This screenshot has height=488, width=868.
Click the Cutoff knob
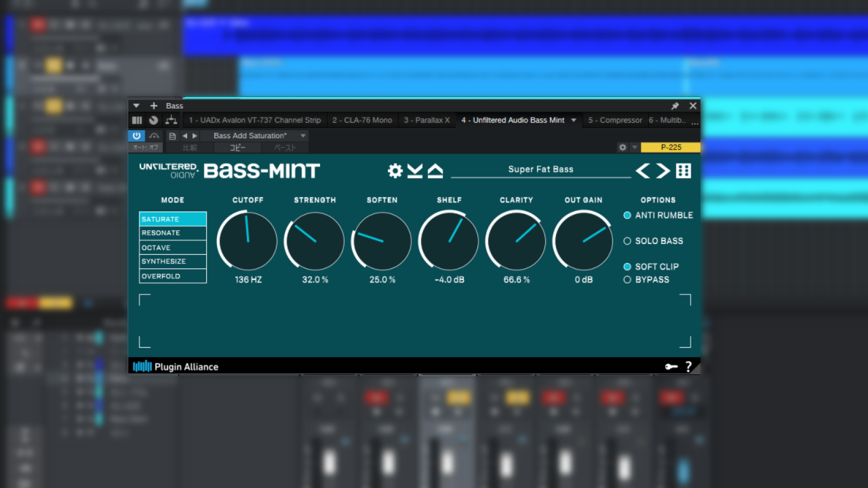(248, 241)
